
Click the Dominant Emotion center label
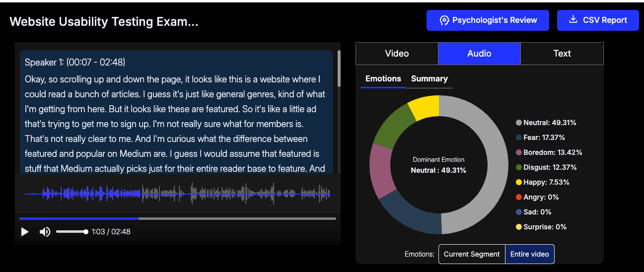[439, 160]
